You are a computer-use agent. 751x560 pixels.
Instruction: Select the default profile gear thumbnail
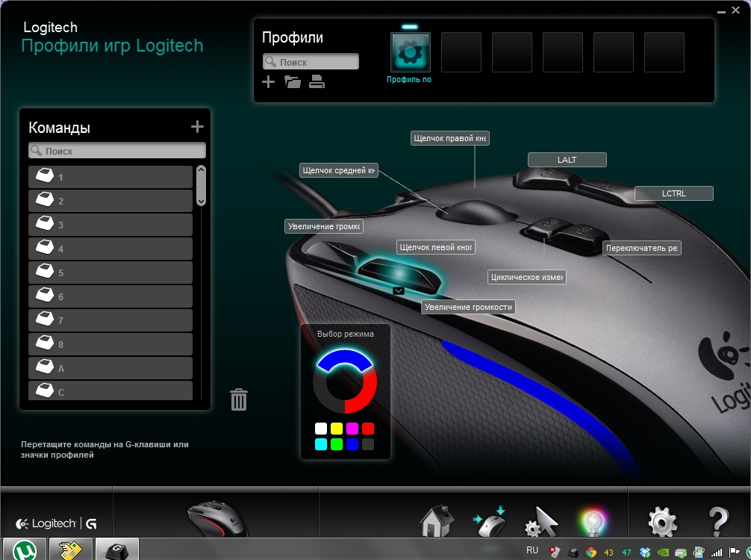coord(411,52)
